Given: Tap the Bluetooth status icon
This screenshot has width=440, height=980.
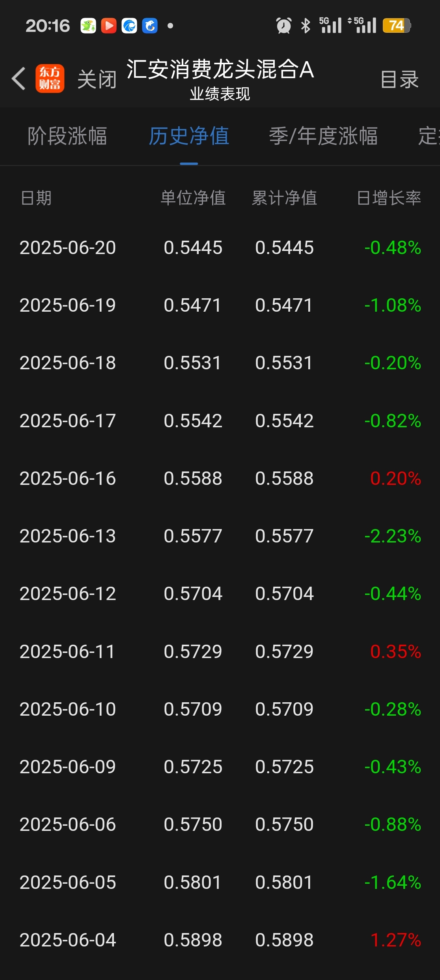Looking at the screenshot, I should 306,26.
